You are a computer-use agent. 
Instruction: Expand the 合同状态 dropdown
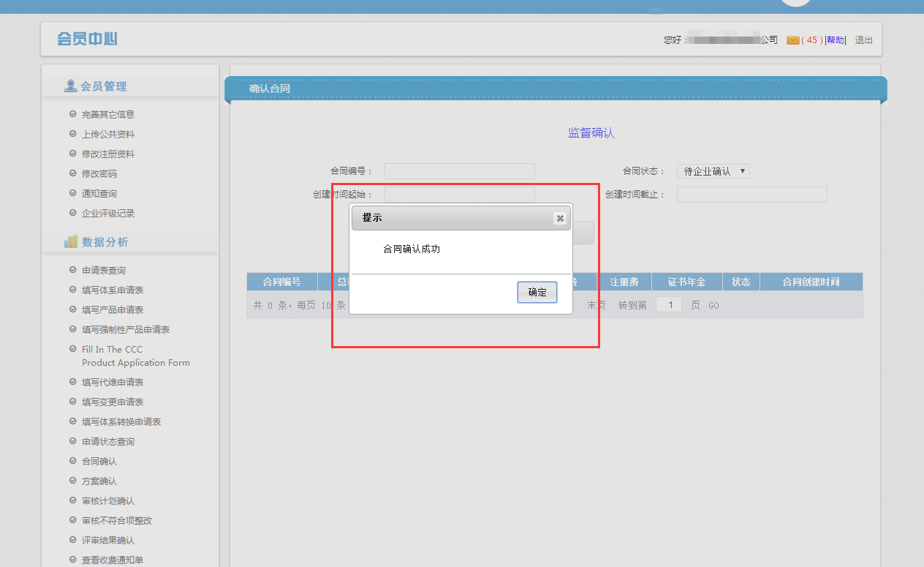tap(713, 171)
